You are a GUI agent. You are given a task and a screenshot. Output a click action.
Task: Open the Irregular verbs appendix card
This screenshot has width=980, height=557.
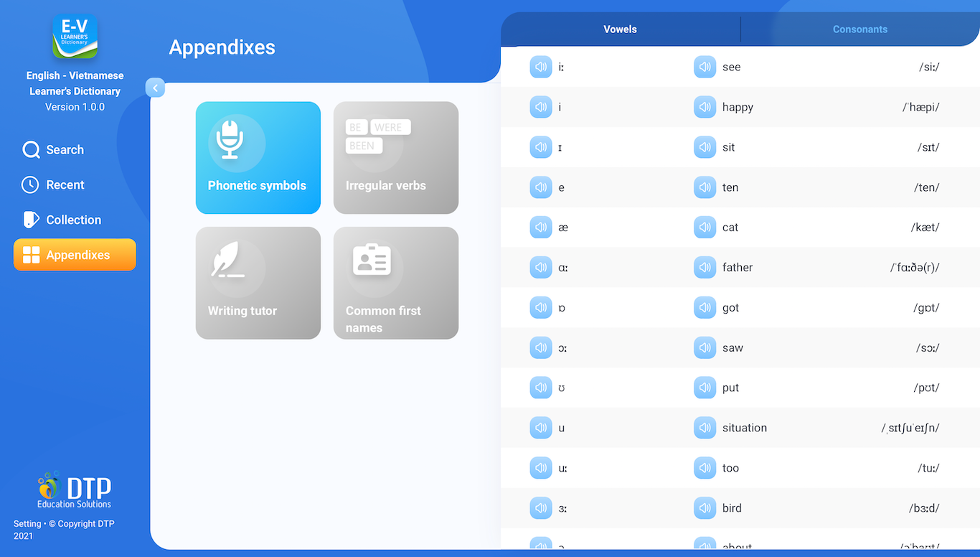click(x=396, y=158)
